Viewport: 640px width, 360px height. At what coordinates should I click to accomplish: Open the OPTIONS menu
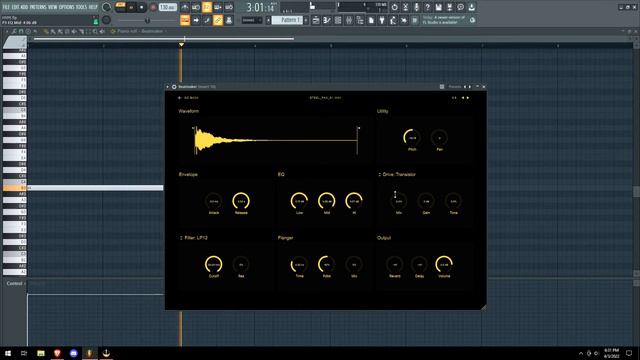click(67, 7)
